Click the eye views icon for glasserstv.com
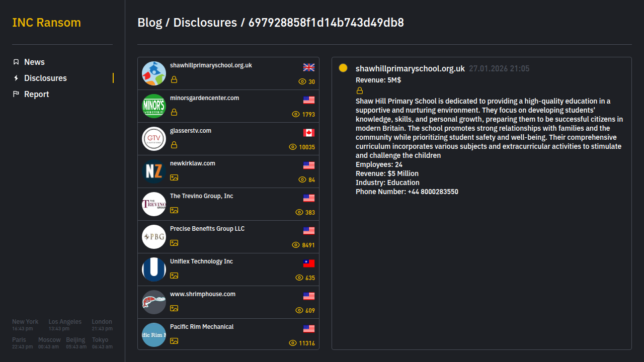The width and height of the screenshot is (644, 362). [x=293, y=147]
